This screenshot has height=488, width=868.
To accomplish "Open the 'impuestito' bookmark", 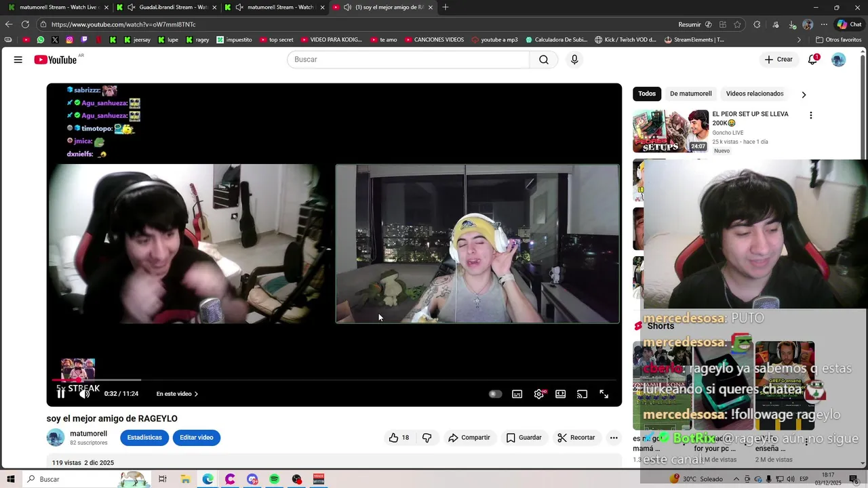I will pyautogui.click(x=234, y=40).
